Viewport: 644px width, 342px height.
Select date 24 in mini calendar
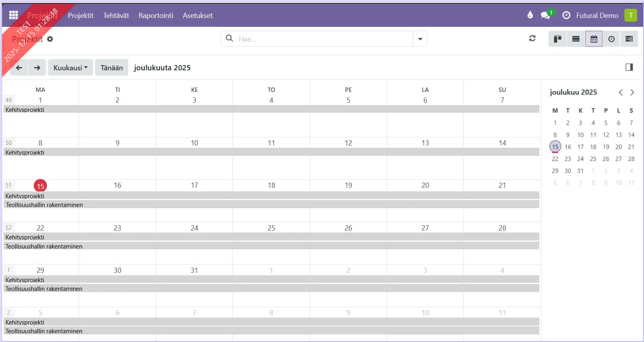580,159
